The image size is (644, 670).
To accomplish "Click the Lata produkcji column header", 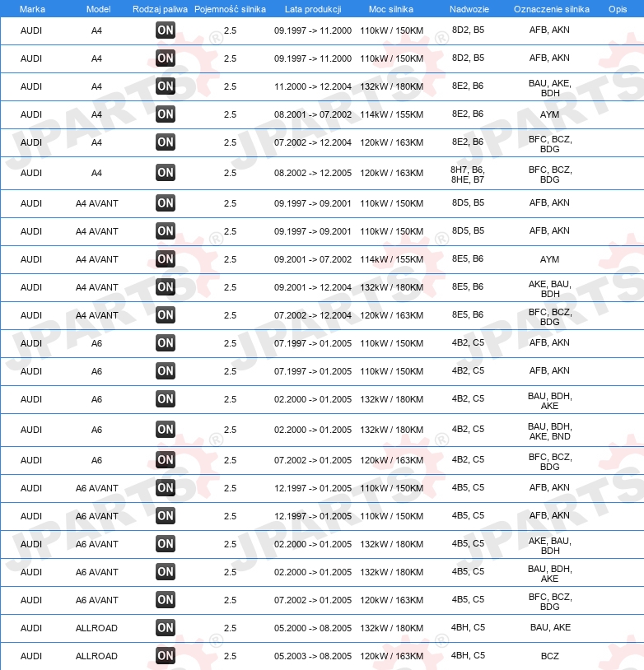I will point(313,9).
